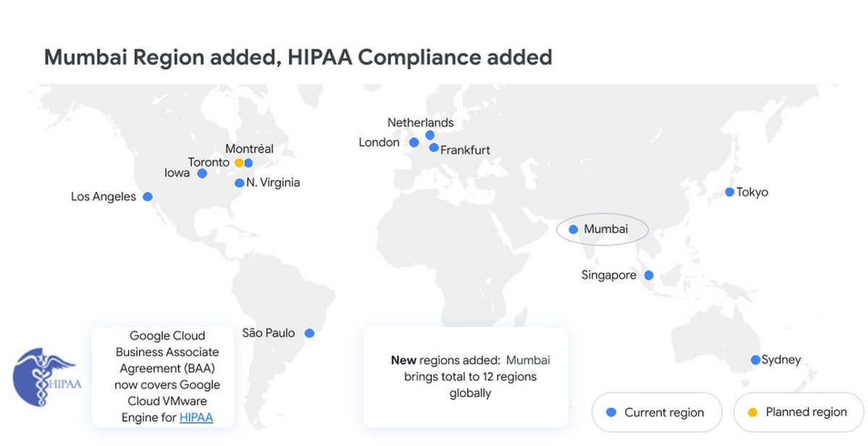This screenshot has height=446, width=868.
Task: Click the 'Tokyo' map label
Action: pos(752,192)
